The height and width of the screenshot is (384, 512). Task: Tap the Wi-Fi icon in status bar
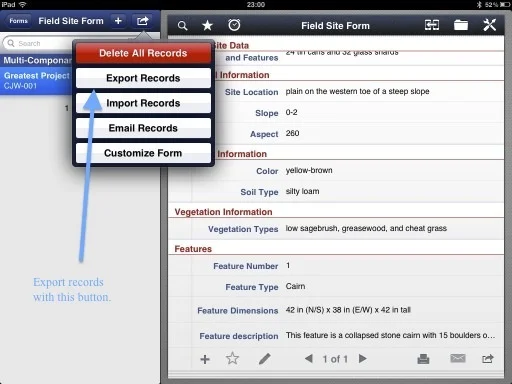click(23, 5)
